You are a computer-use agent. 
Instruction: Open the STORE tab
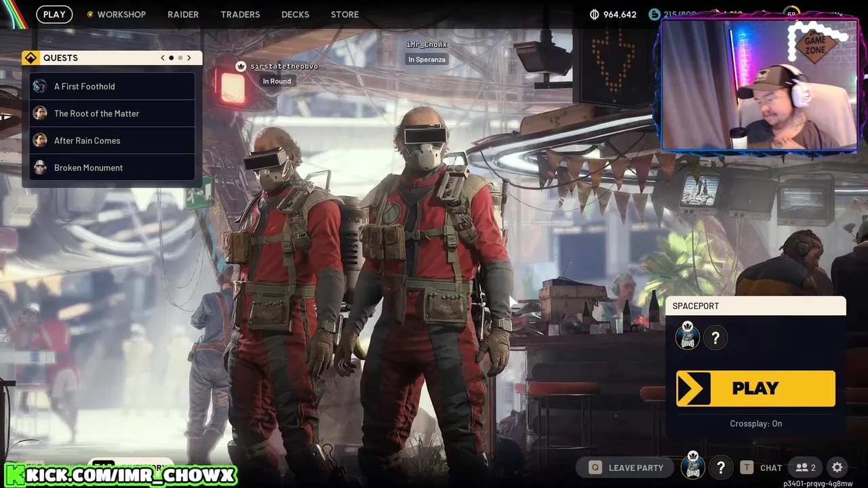[x=344, y=14]
